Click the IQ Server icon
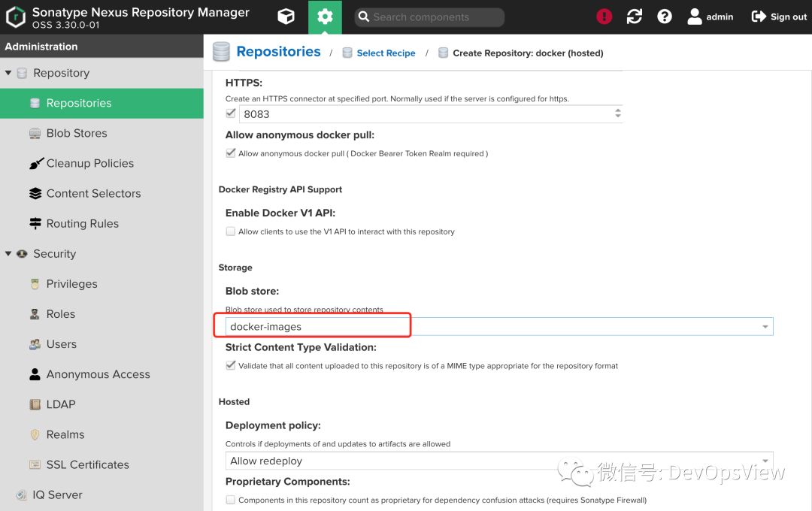This screenshot has width=812, height=511. pyautogui.click(x=21, y=495)
